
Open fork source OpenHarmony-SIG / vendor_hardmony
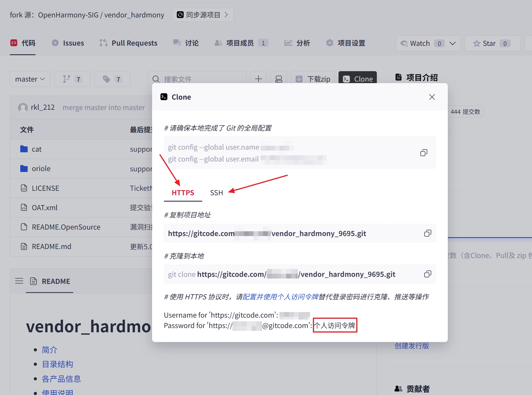(101, 15)
